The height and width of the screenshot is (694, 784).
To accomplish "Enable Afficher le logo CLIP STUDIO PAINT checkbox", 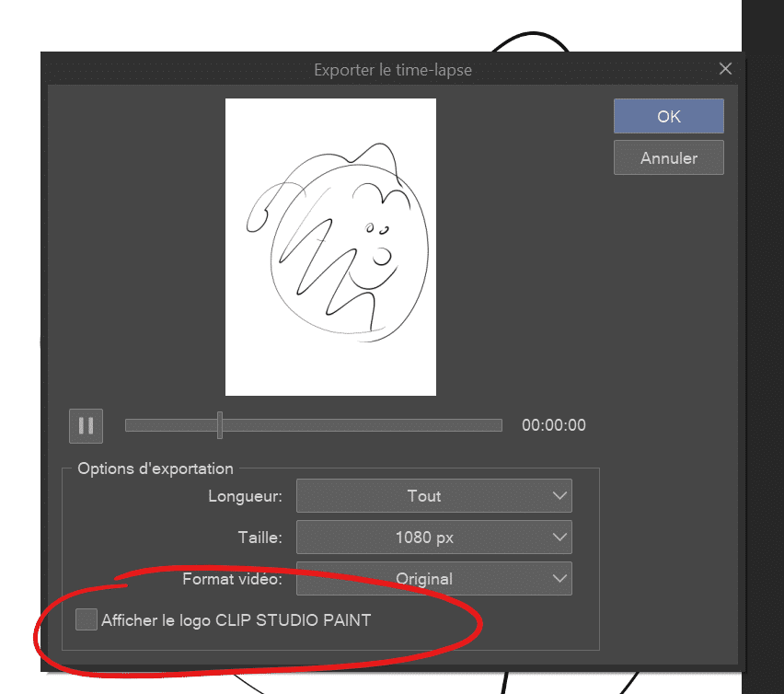I will 86,619.
